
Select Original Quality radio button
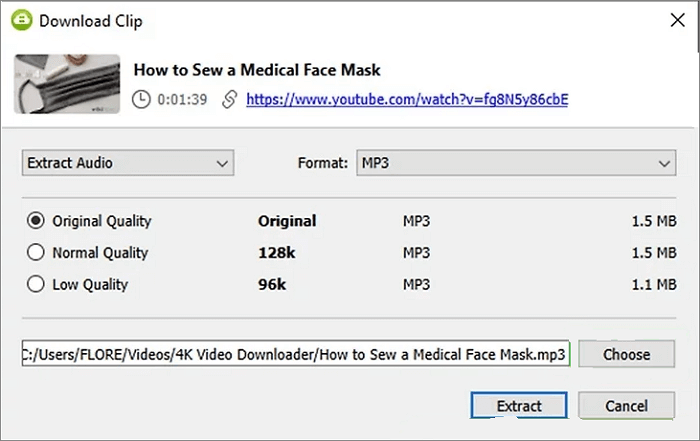37,221
